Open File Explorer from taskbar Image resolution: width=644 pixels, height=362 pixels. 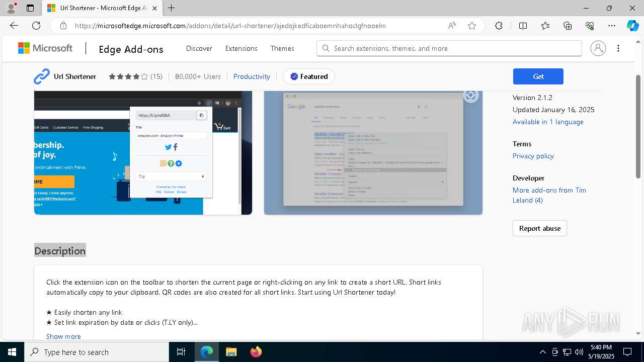pos(231,352)
